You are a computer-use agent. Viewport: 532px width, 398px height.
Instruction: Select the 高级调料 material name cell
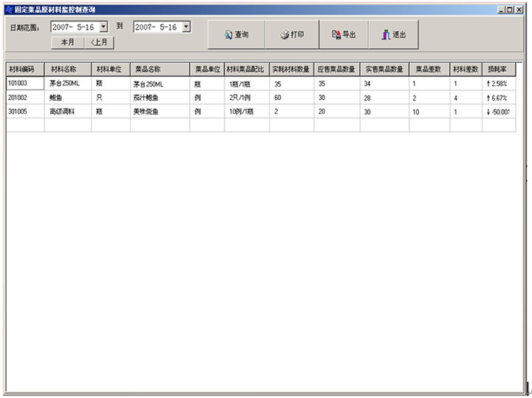click(67, 112)
